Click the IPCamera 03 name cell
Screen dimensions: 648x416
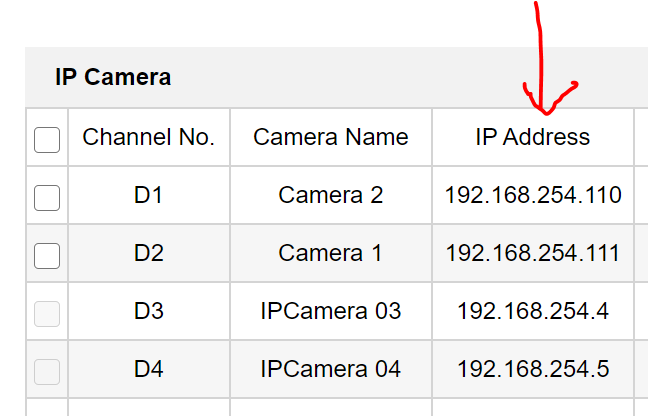click(331, 311)
